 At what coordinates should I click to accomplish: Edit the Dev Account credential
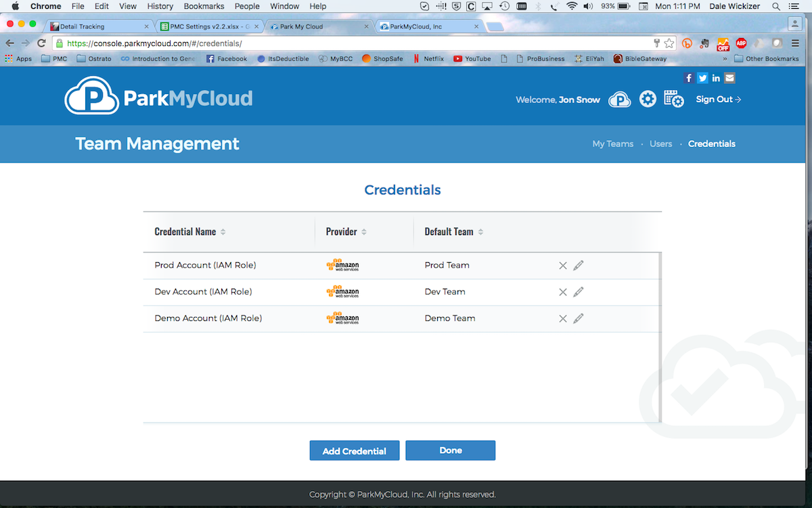tap(578, 292)
